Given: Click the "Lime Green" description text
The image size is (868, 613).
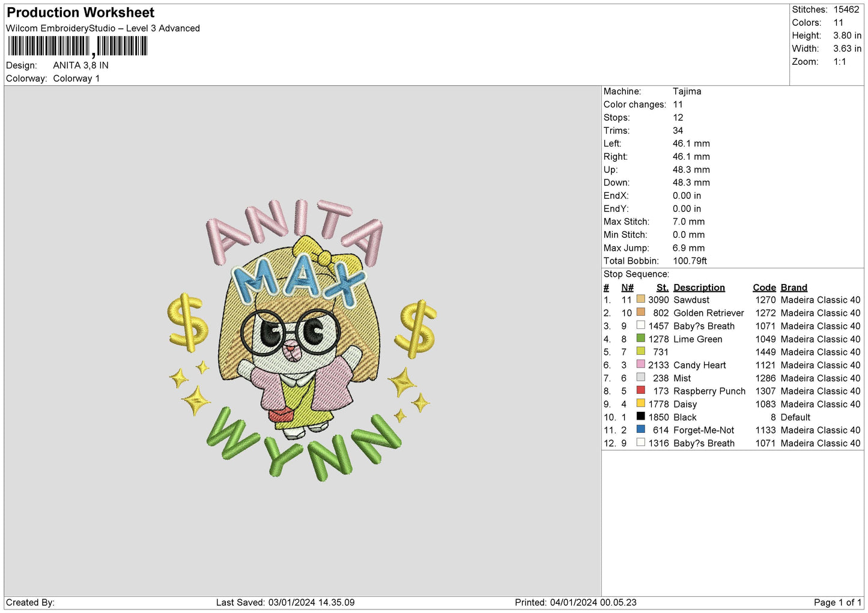Looking at the screenshot, I should click(x=698, y=339).
